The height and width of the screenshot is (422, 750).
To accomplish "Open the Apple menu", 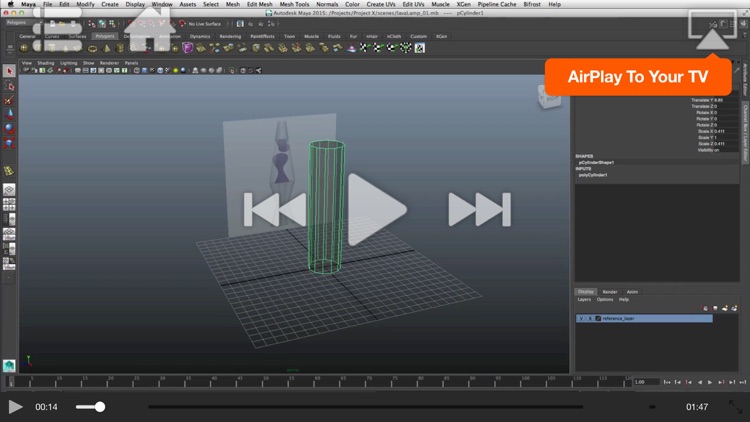I will point(11,4).
